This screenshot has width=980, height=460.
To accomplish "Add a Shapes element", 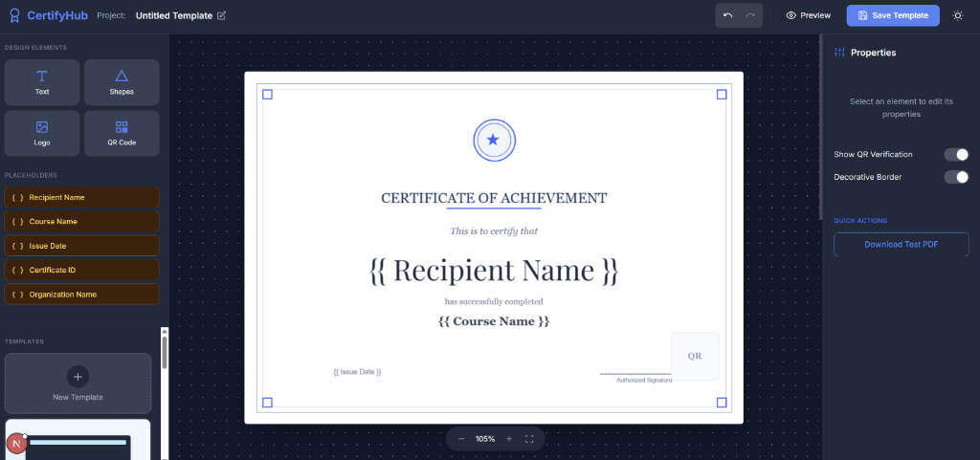I will (122, 82).
